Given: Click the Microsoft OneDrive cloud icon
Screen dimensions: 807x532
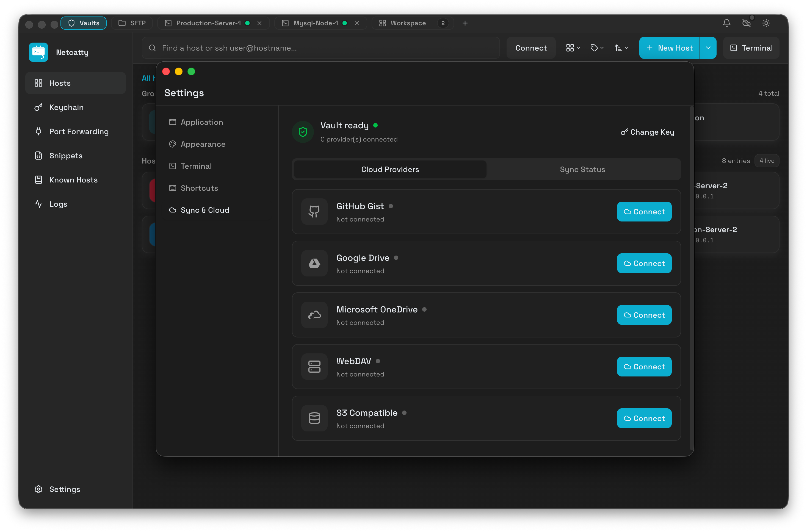Looking at the screenshot, I should (x=314, y=315).
